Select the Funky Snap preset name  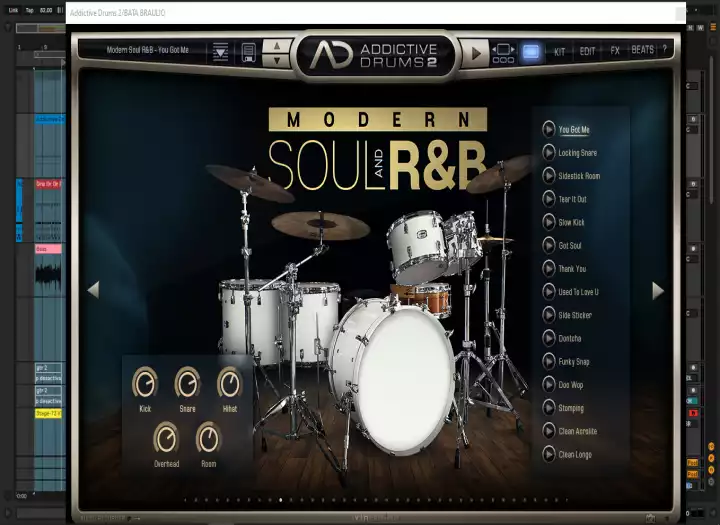pyautogui.click(x=574, y=362)
